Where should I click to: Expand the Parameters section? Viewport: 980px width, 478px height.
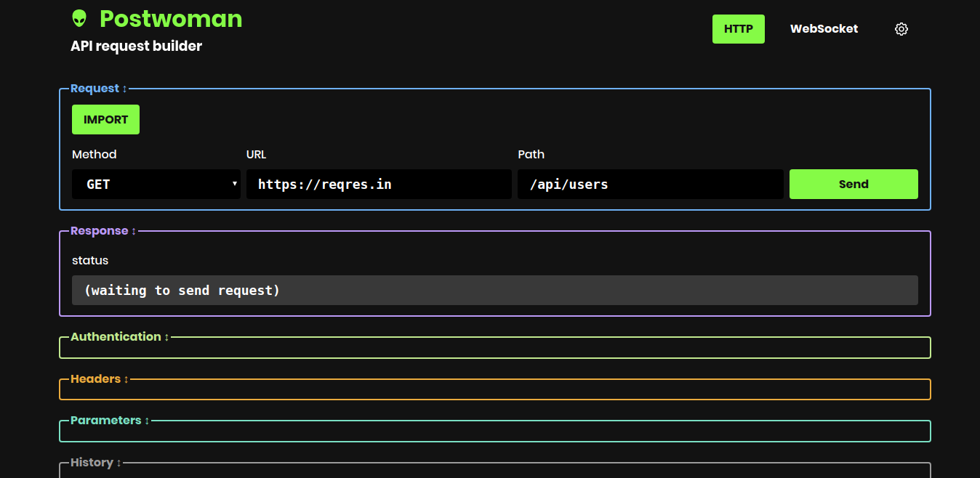click(110, 421)
